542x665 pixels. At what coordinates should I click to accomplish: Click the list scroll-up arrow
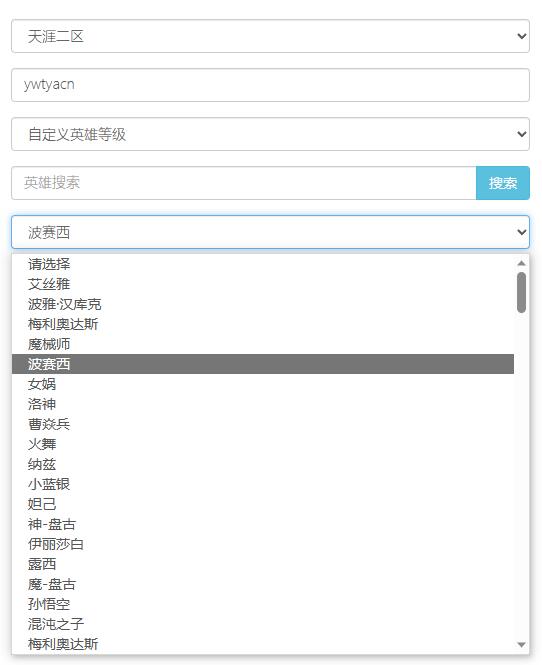click(521, 263)
